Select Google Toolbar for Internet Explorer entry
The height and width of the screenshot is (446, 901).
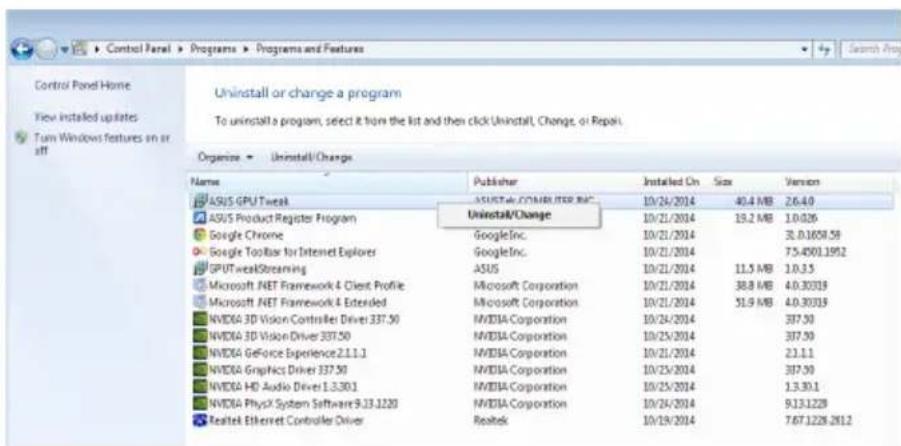[292, 252]
